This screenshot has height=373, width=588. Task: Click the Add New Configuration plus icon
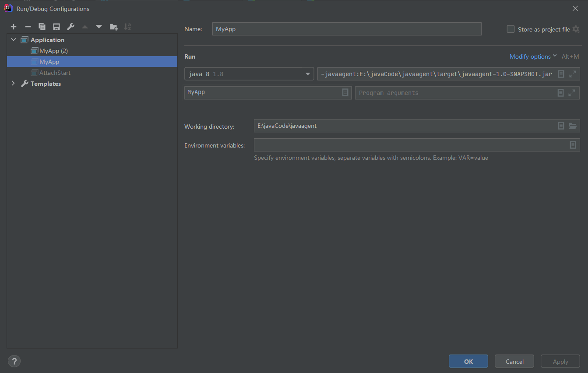pyautogui.click(x=14, y=27)
